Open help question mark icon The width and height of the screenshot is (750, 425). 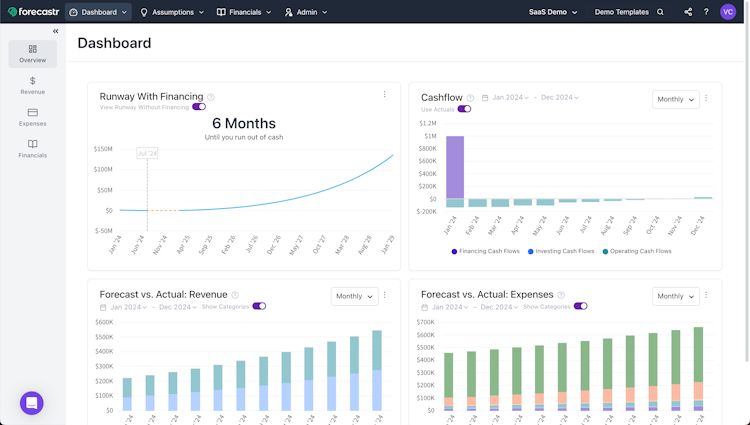click(x=706, y=12)
